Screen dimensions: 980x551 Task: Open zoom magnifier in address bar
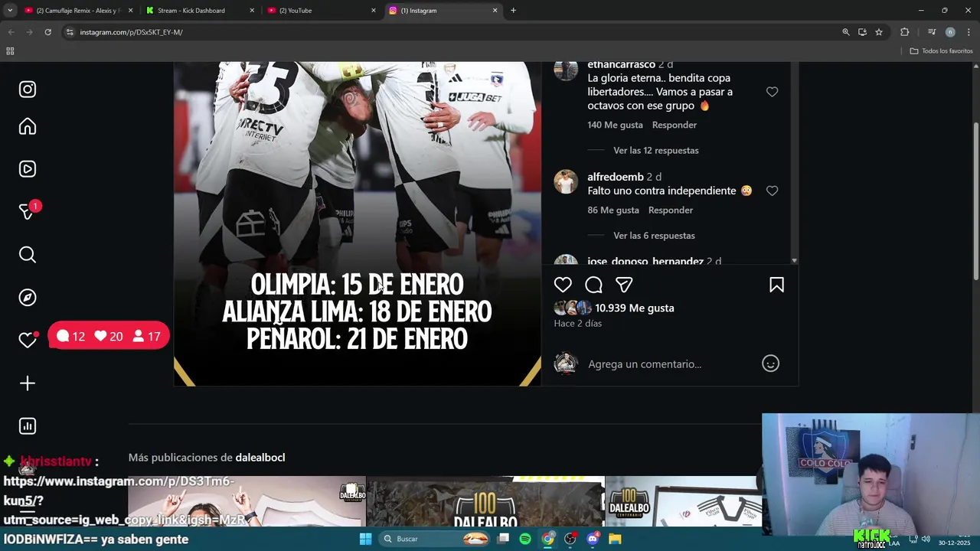(x=845, y=32)
